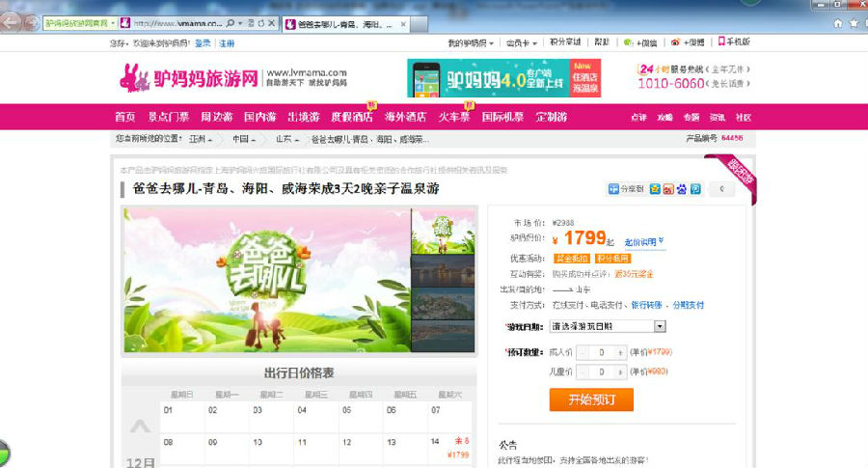
Task: Select the second night-scene thumbnail
Action: pos(443,271)
